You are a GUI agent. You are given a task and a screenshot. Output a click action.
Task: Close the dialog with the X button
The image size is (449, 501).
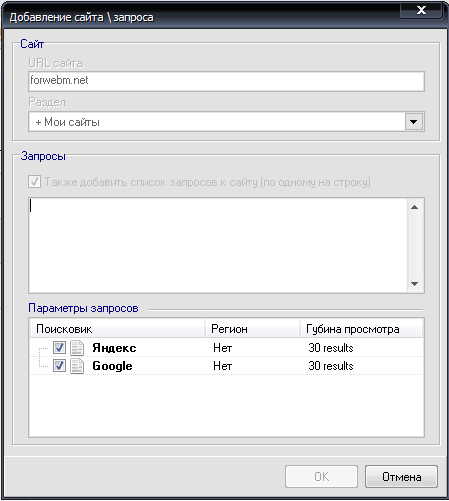(421, 10)
